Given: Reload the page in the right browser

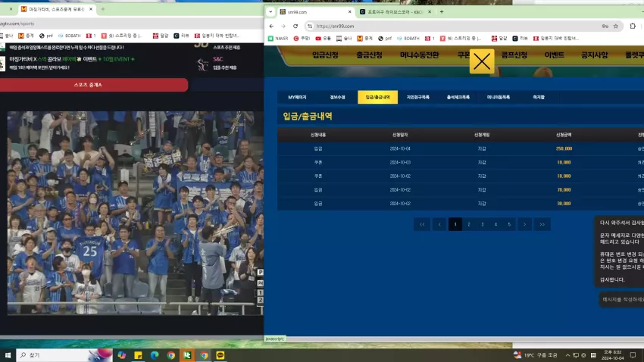Looking at the screenshot, I should (x=295, y=26).
